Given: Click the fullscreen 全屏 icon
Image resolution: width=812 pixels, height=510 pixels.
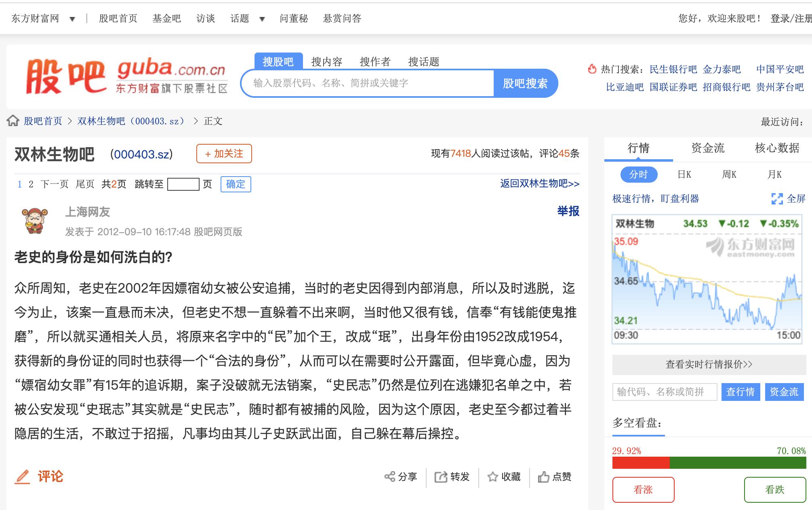Looking at the screenshot, I should 777,199.
